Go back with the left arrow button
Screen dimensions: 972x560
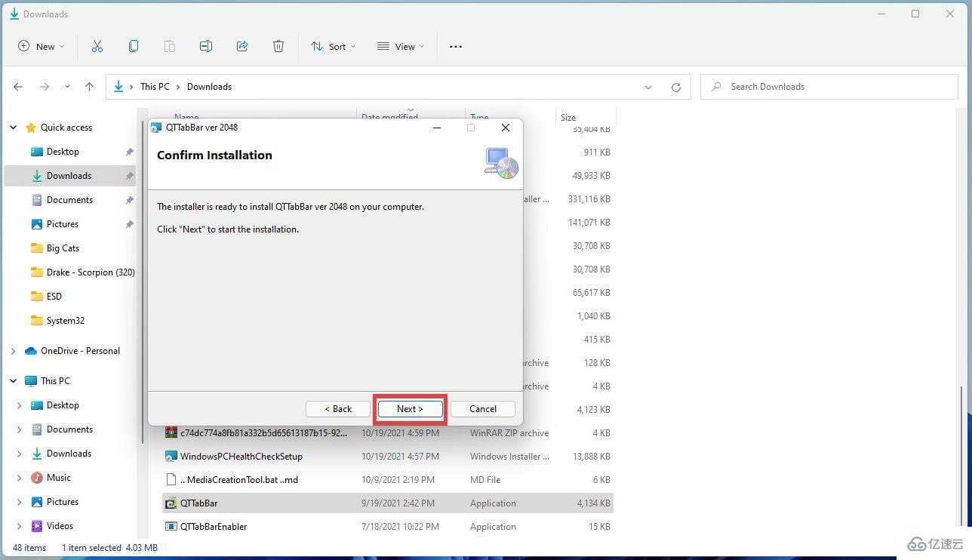[x=18, y=87]
